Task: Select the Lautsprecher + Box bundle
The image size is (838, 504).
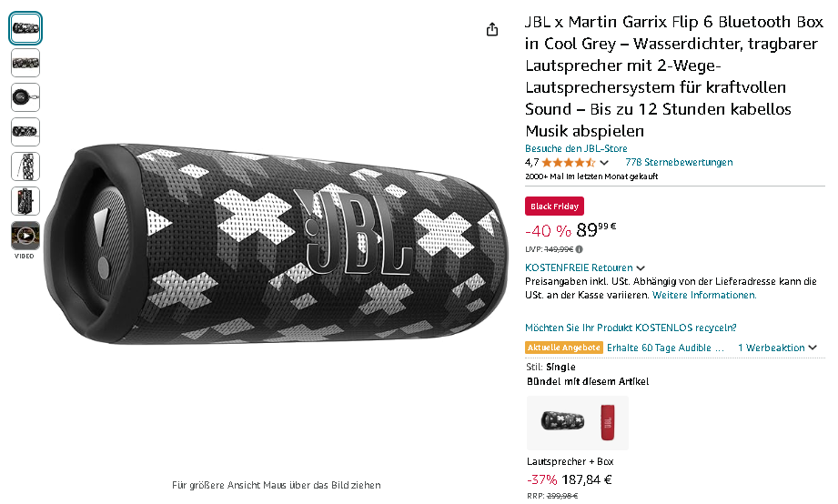Action: 578,423
